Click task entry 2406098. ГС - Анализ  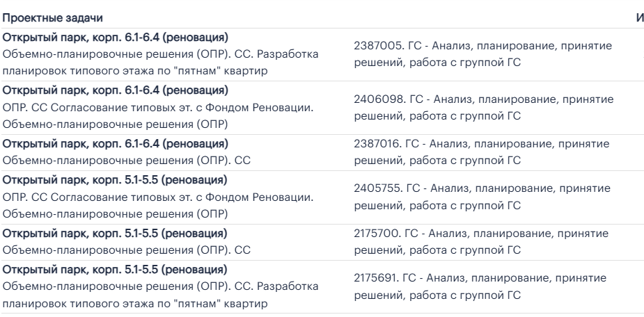coord(483,108)
